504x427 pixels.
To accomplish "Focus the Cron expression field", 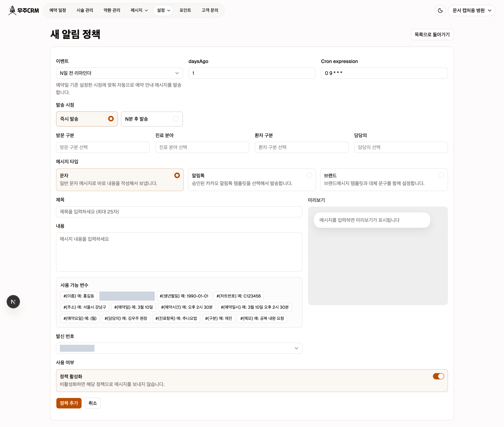I will (384, 73).
